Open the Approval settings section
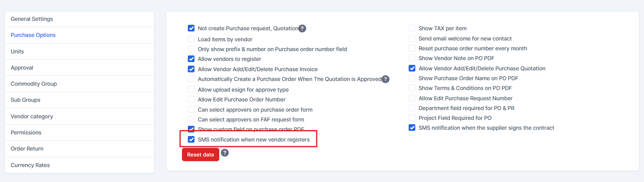 [x=22, y=68]
